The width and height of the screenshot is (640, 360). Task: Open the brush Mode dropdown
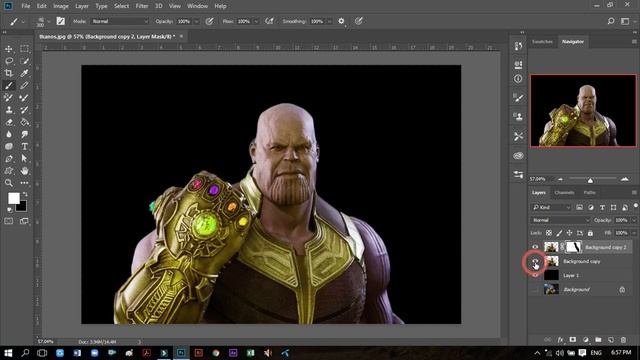120,21
